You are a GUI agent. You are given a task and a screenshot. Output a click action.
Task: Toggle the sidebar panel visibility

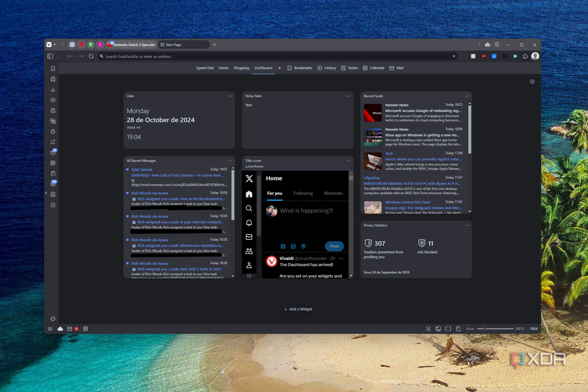[x=50, y=56]
